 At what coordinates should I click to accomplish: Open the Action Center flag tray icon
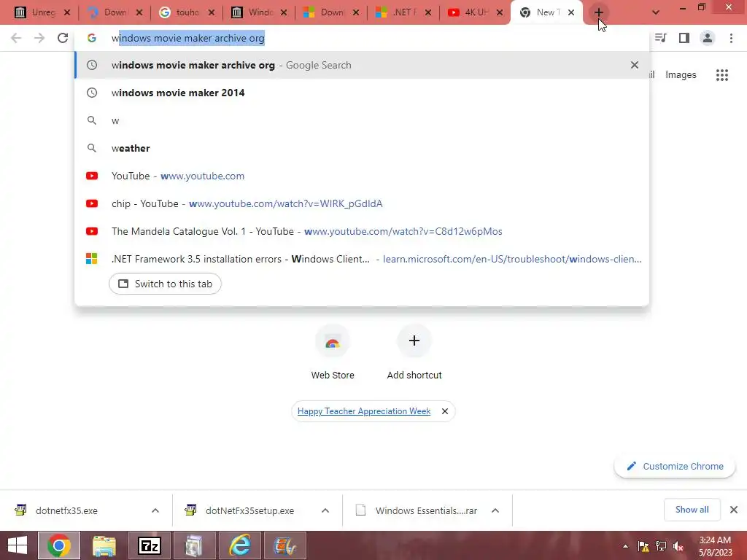[x=643, y=546]
